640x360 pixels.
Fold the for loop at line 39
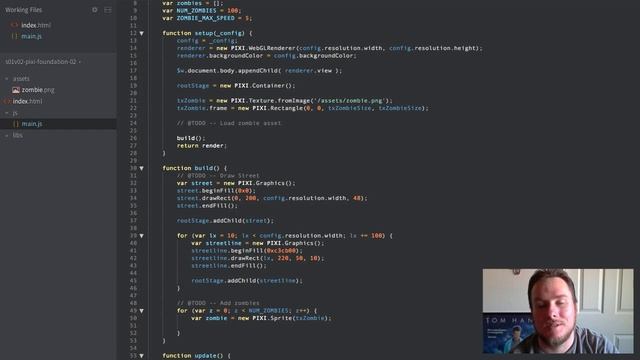click(142, 236)
